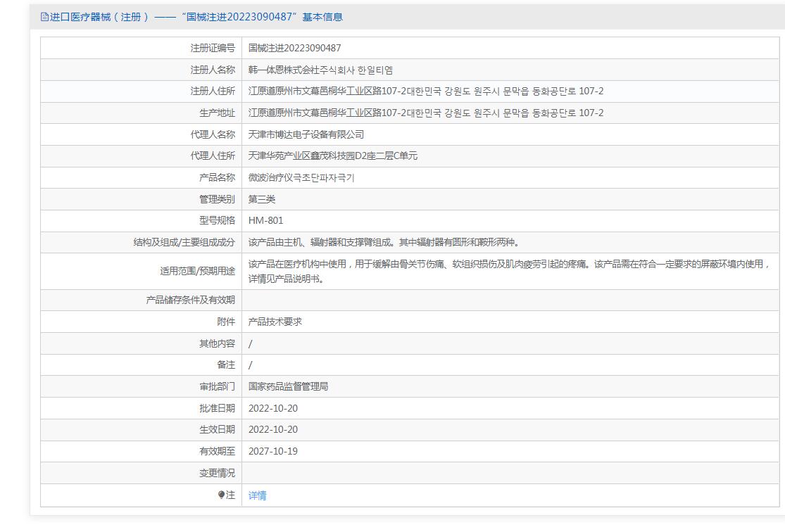Click the 附件 label

click(x=226, y=322)
